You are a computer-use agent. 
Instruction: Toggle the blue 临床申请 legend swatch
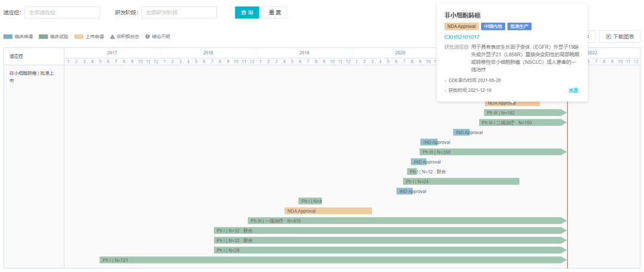(x=8, y=36)
